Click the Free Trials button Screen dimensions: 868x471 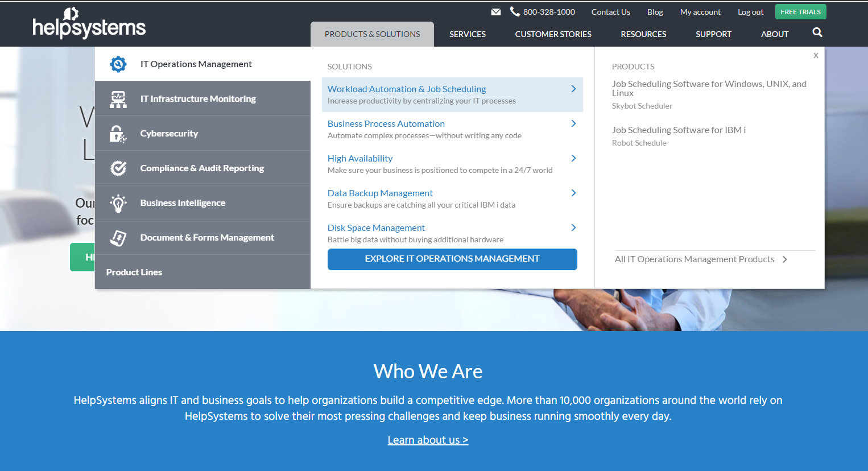pos(800,12)
